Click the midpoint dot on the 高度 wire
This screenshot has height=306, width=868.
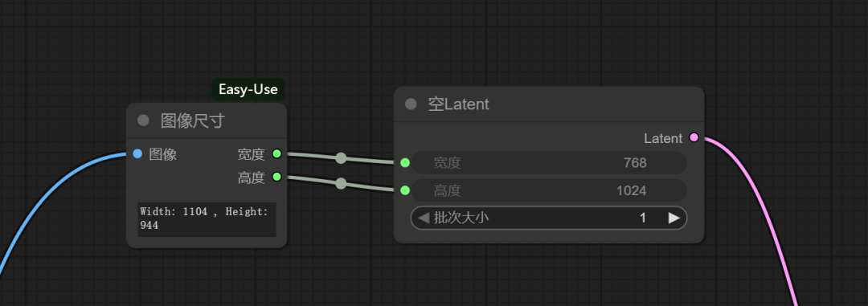click(x=341, y=184)
